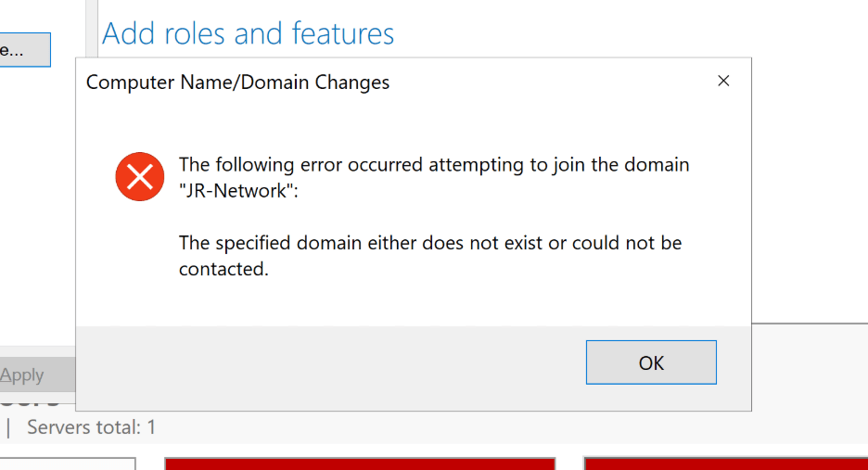Click the "specified domain either does not exist" line
Viewport: 868px width, 470px height.
(x=429, y=244)
